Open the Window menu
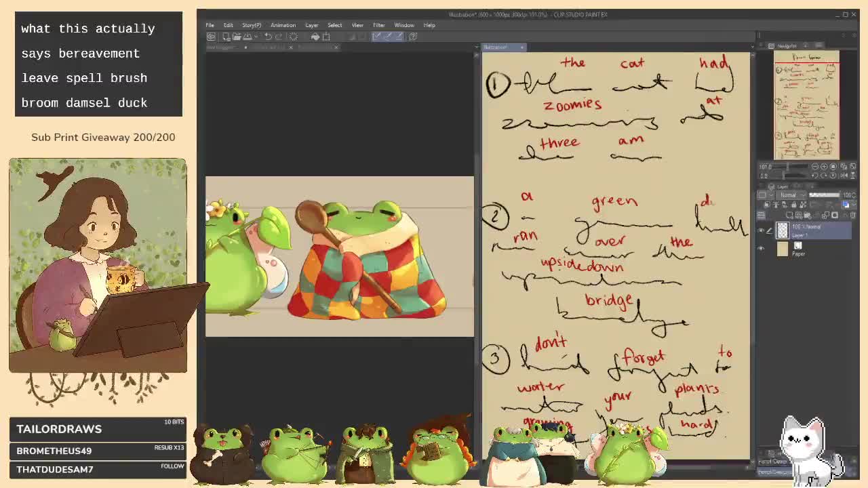The width and height of the screenshot is (868, 488). (x=404, y=25)
